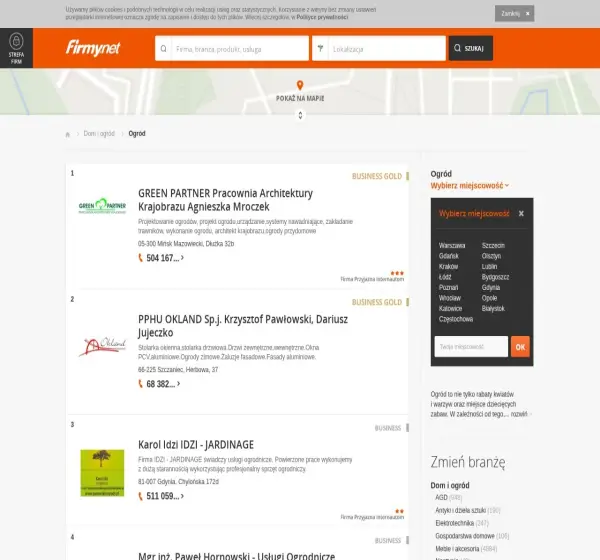Select Poznań in city list

448,287
